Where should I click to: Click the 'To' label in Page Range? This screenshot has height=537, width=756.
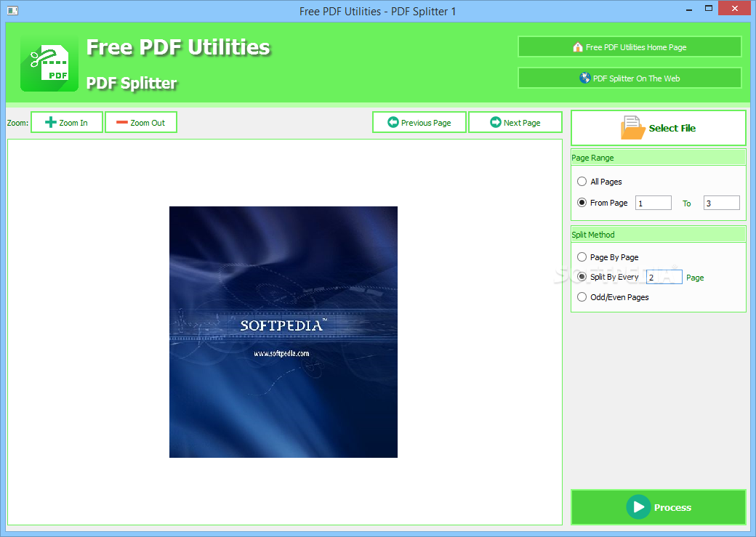(x=686, y=203)
